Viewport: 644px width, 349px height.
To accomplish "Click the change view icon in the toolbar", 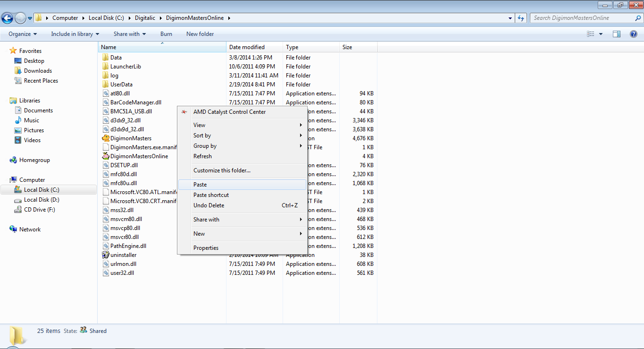I will 590,34.
